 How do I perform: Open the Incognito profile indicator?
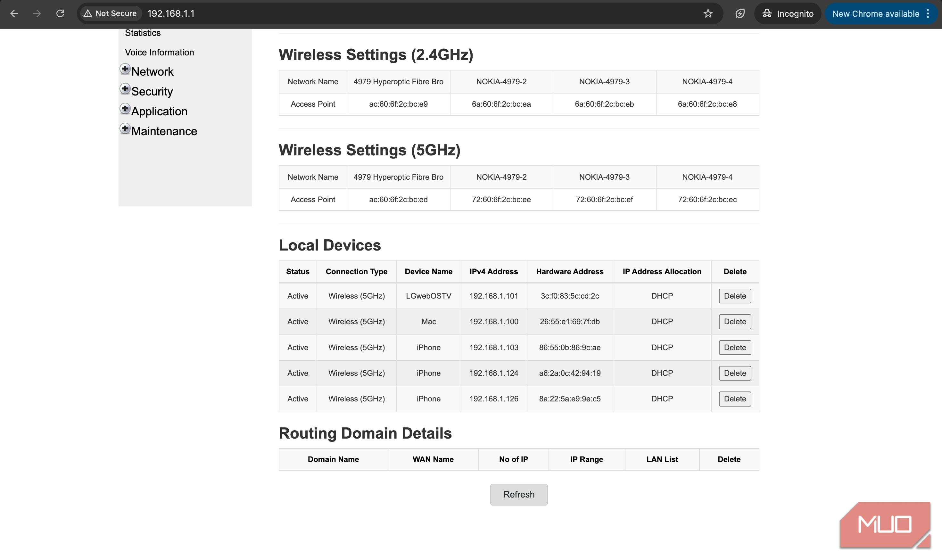point(788,13)
